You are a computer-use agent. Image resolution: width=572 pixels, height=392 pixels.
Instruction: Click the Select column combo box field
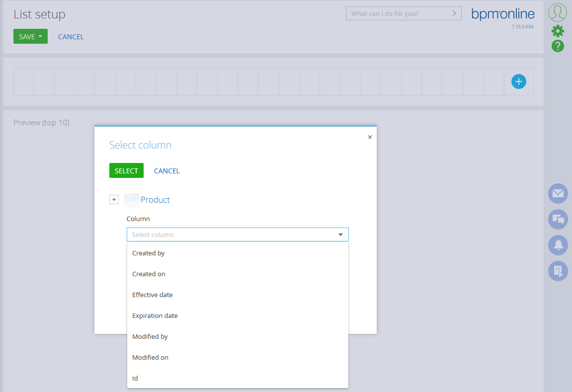[x=238, y=235]
